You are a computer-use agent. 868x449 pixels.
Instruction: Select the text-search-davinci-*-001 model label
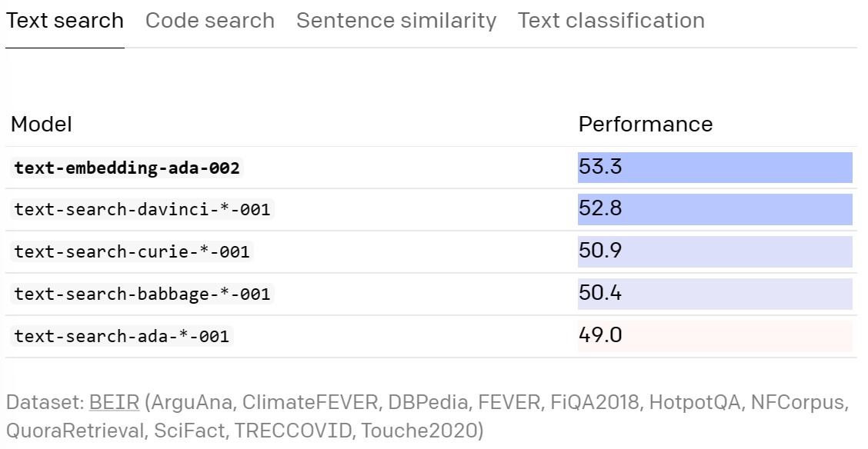tap(142, 210)
